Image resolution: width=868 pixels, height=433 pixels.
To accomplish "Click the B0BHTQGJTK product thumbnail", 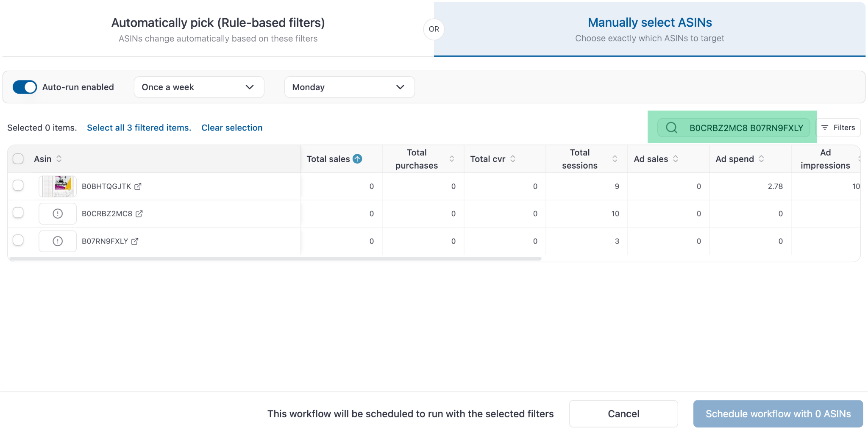I will (x=58, y=186).
